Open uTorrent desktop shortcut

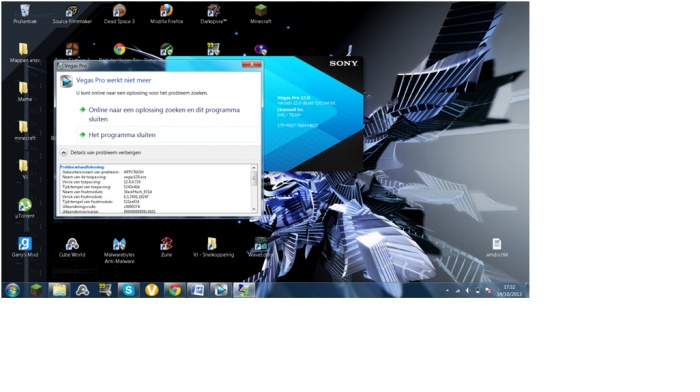tap(25, 208)
